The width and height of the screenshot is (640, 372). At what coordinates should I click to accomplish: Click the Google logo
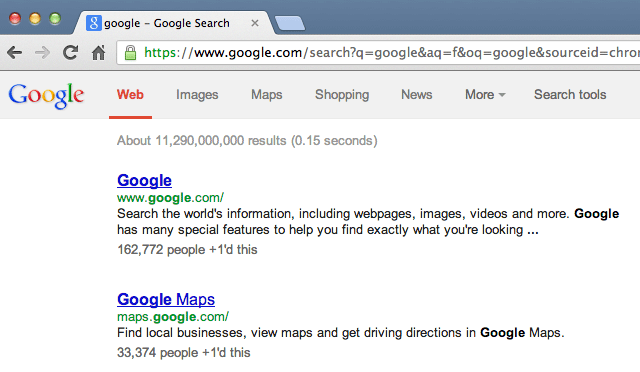tap(46, 96)
